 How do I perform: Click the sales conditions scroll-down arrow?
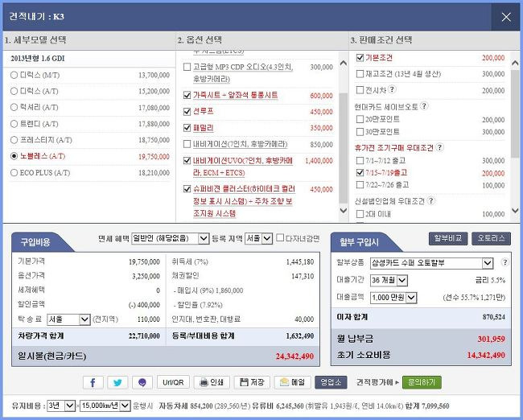point(515,211)
